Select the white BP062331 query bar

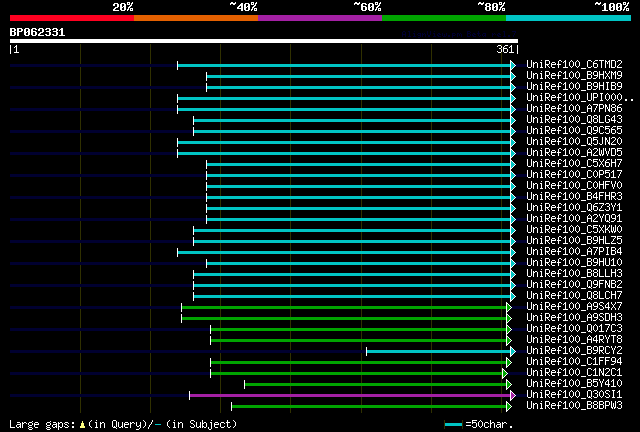pyautogui.click(x=264, y=41)
